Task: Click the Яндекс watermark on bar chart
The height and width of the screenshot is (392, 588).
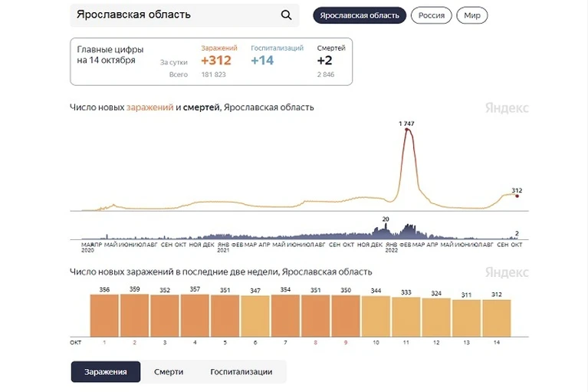Action: click(507, 272)
